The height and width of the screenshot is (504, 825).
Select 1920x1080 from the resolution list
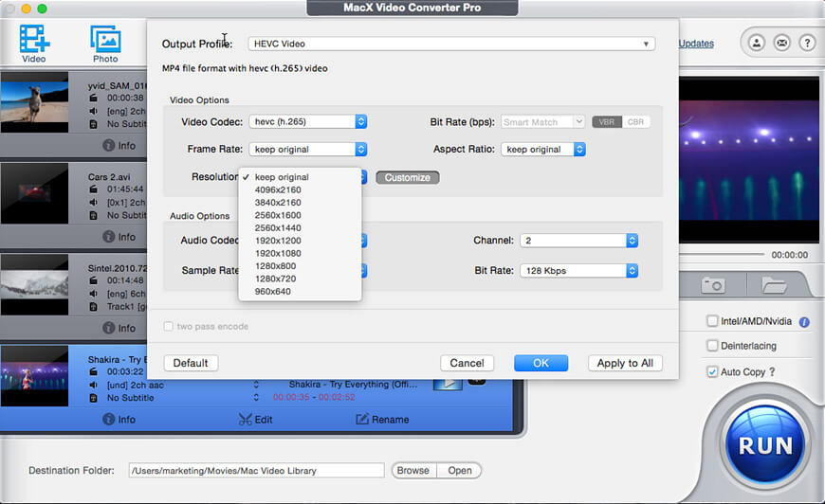click(278, 253)
